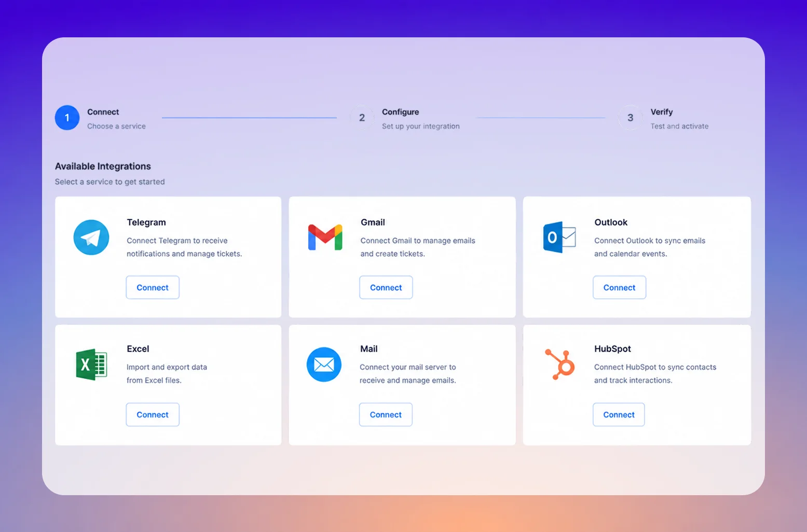Connect the Outlook integration

(x=619, y=287)
